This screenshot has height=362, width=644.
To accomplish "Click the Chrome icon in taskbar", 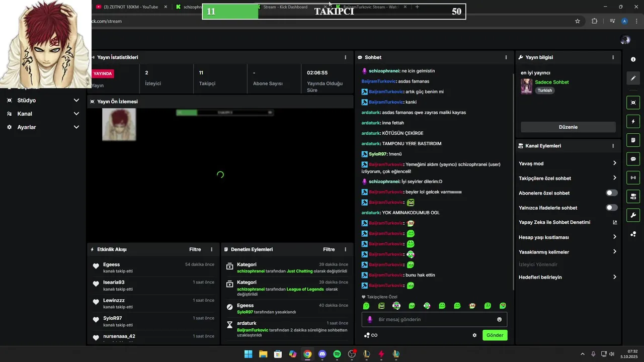I will (307, 354).
